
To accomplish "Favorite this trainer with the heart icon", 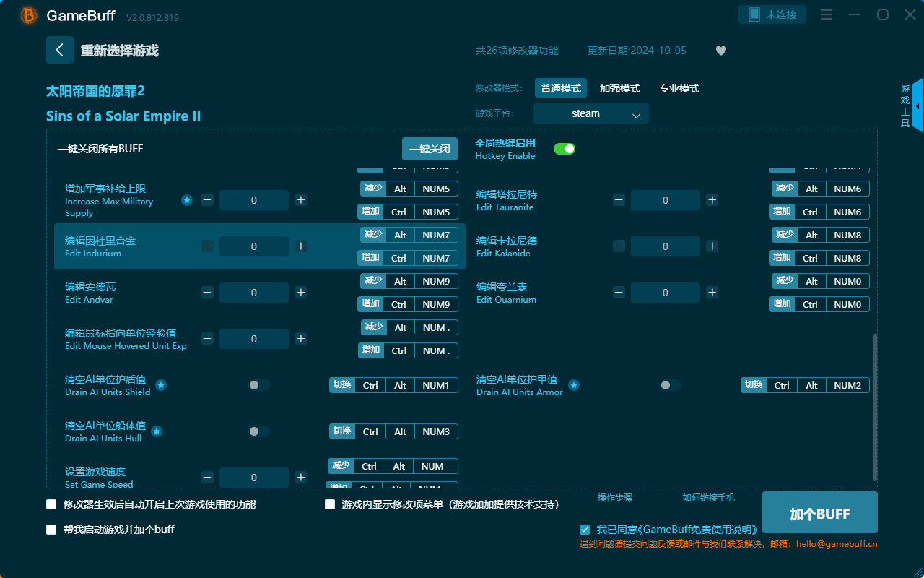I will (x=721, y=51).
